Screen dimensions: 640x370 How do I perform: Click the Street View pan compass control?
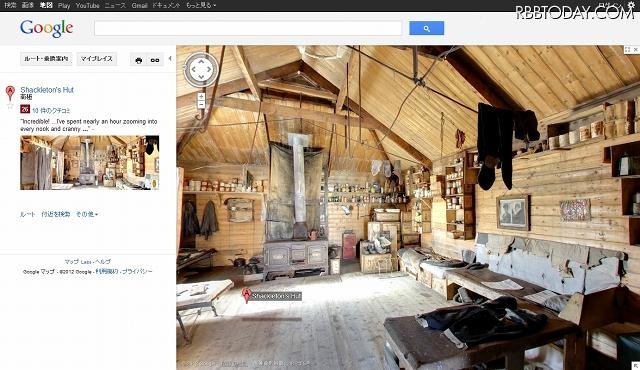tap(200, 69)
